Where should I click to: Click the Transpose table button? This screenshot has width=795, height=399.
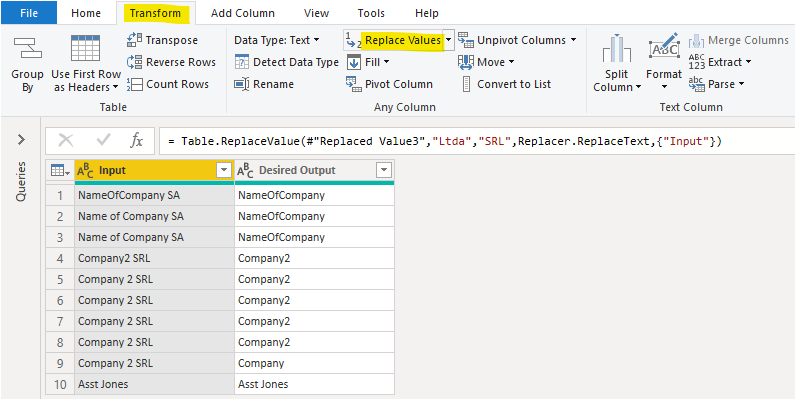(x=162, y=40)
